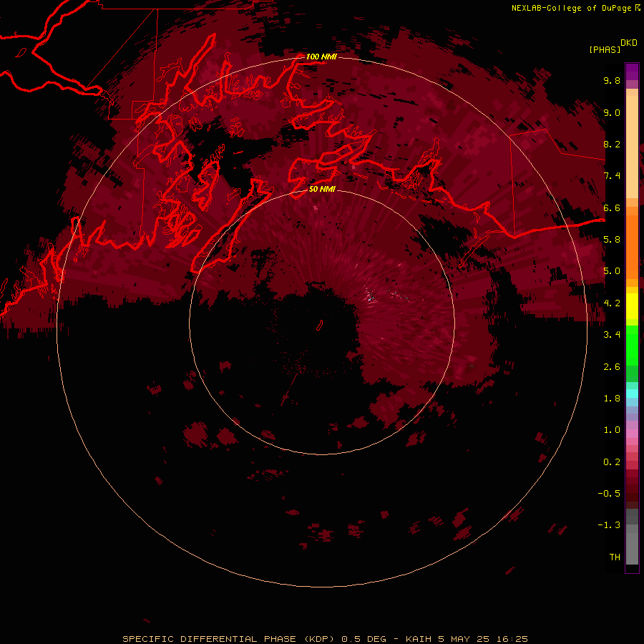Click the 5.8 legend value
The width and height of the screenshot is (644, 644).
(x=612, y=240)
